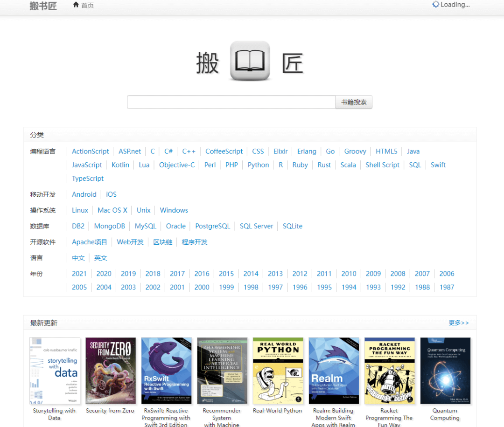Click the Loading spinner icon
The width and height of the screenshot is (504, 427).
pos(436,5)
